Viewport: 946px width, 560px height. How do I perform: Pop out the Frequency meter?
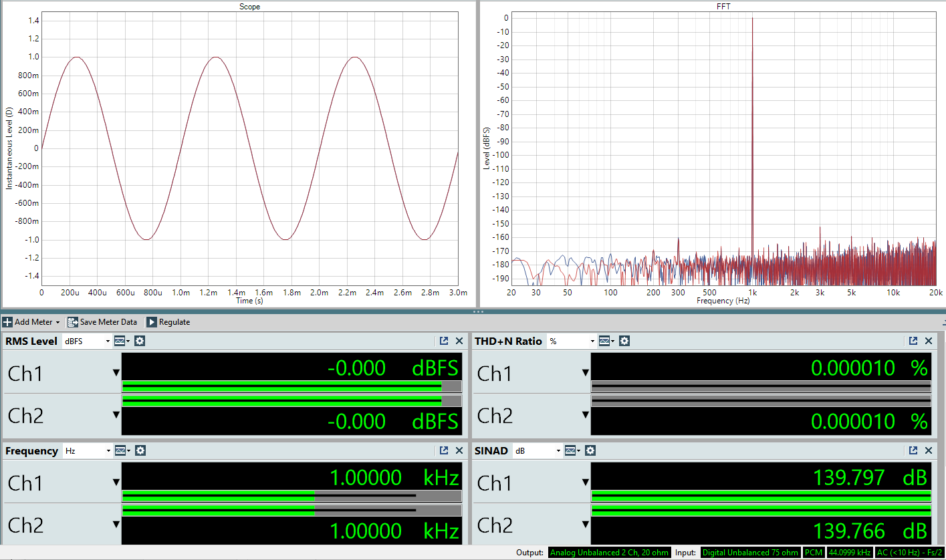(444, 450)
